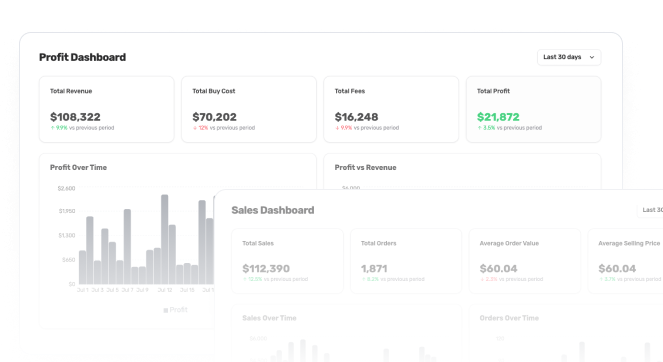Click the 1,871 total orders value

tap(374, 269)
